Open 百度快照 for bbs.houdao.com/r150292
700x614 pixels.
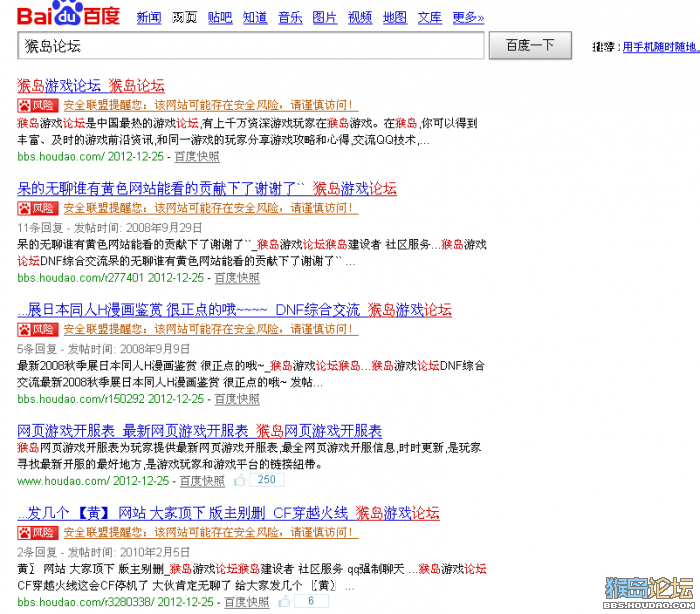237,399
